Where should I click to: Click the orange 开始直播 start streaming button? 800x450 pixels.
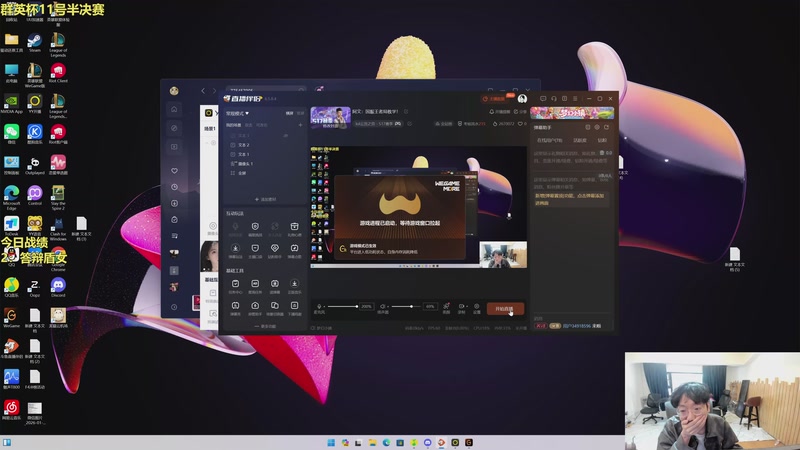click(x=505, y=309)
